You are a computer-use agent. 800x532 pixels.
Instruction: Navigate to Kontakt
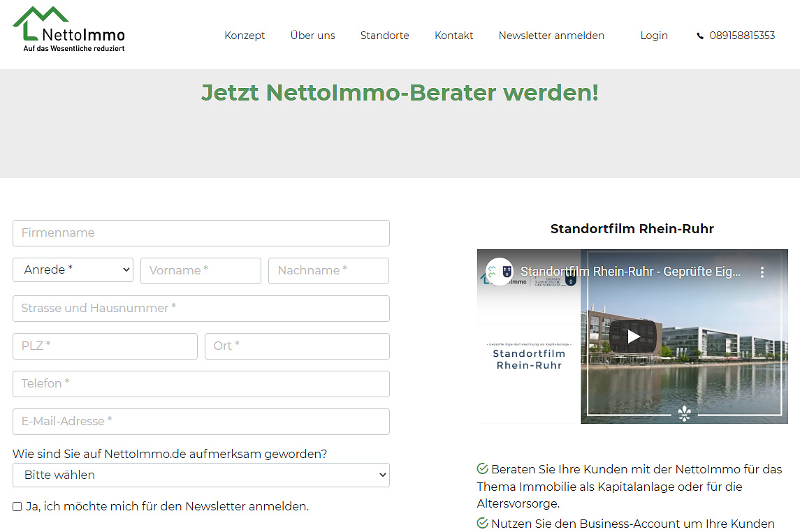pos(454,36)
